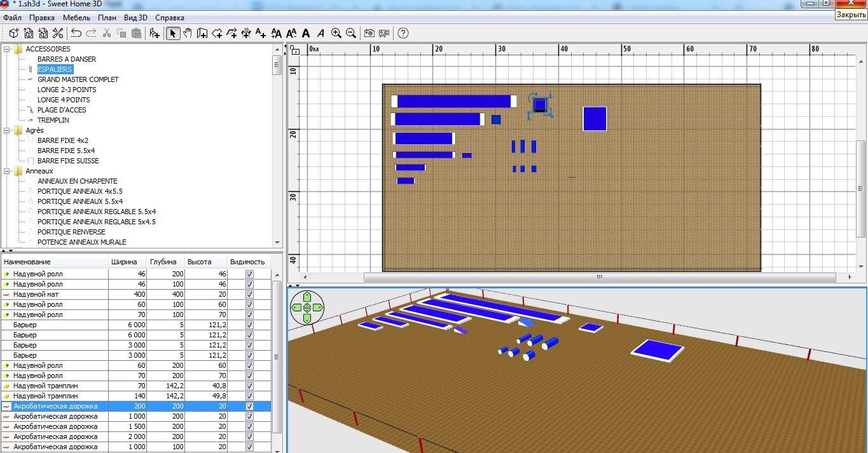Click the Zoom in magnifier icon
Image resolution: width=868 pixels, height=453 pixels.
[x=336, y=33]
